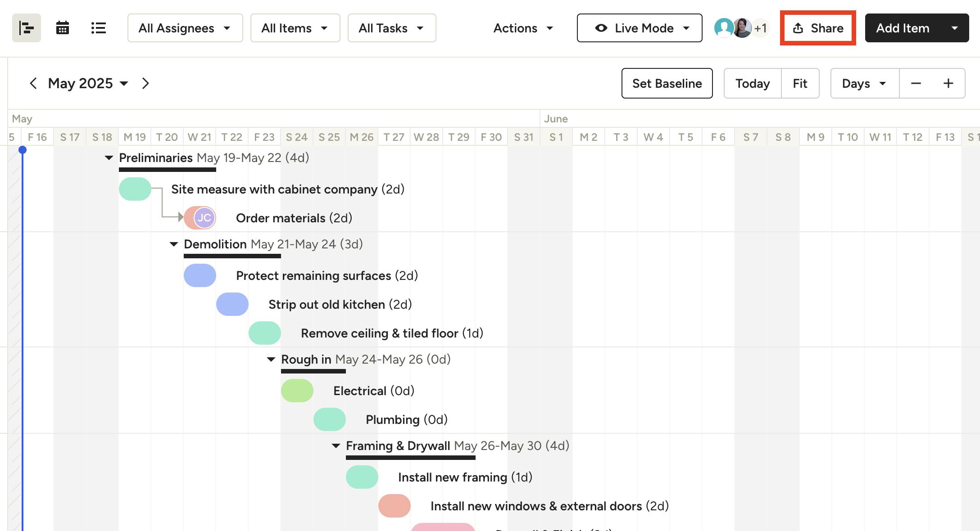Go to previous month arrow
This screenshot has height=531, width=980.
[33, 83]
